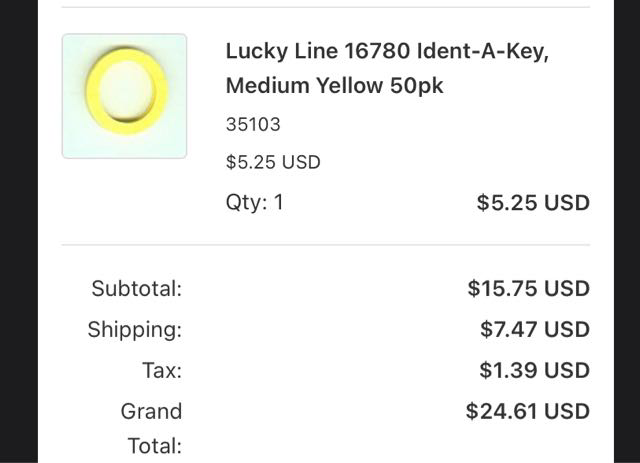Click the Qty: 1 quantity text

[x=255, y=202]
